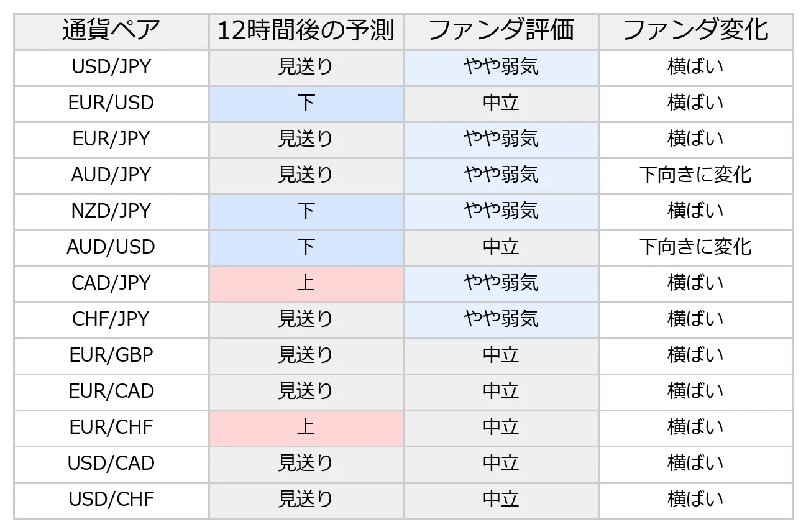806x532 pixels.
Task: Click the USD/CHF currency pair
Action: click(111, 500)
